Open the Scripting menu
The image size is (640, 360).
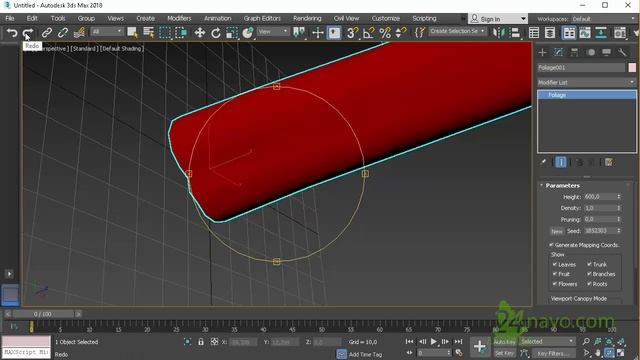point(424,18)
